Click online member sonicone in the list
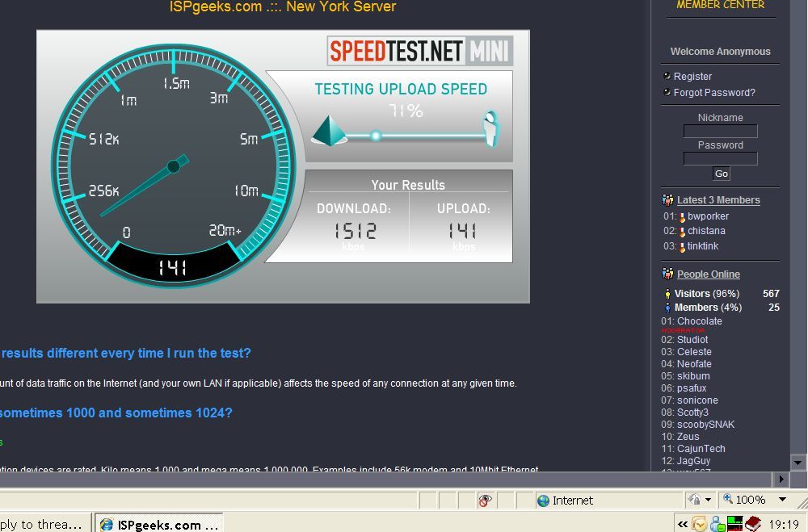The width and height of the screenshot is (808, 532). (697, 400)
